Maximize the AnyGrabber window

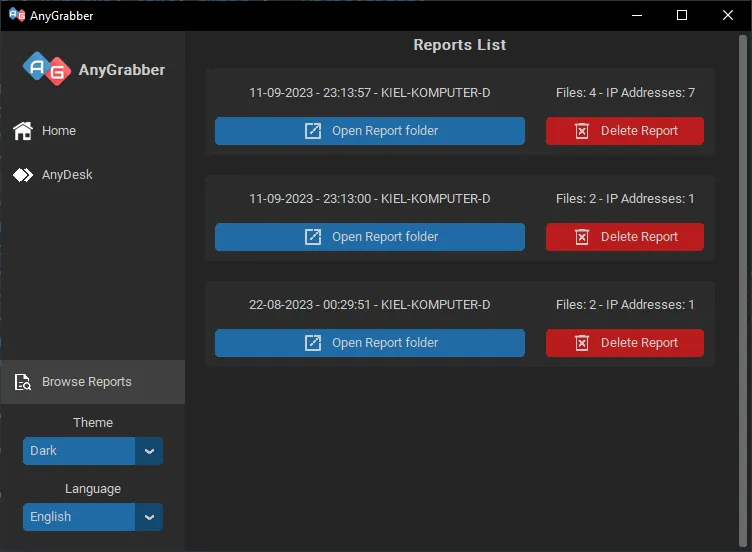682,15
